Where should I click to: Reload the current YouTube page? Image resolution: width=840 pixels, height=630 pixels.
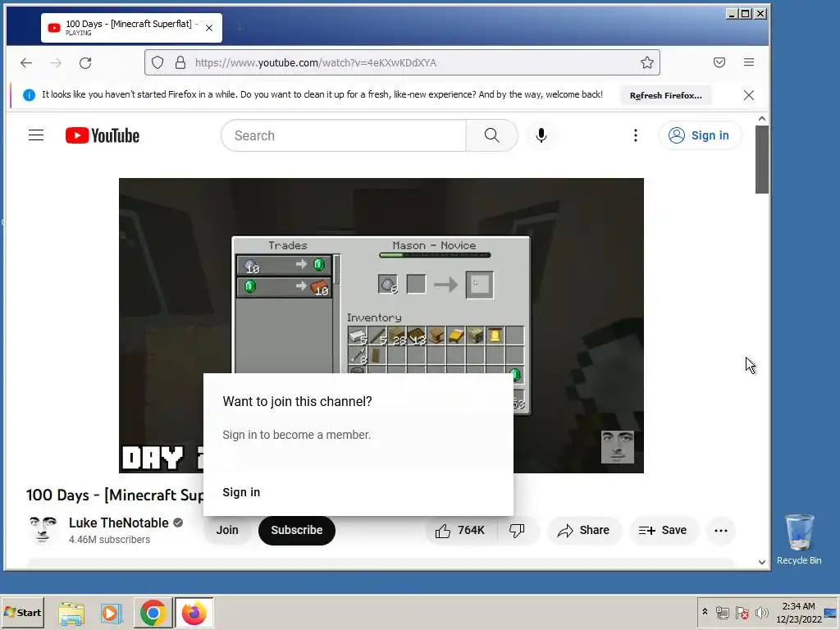pos(85,62)
